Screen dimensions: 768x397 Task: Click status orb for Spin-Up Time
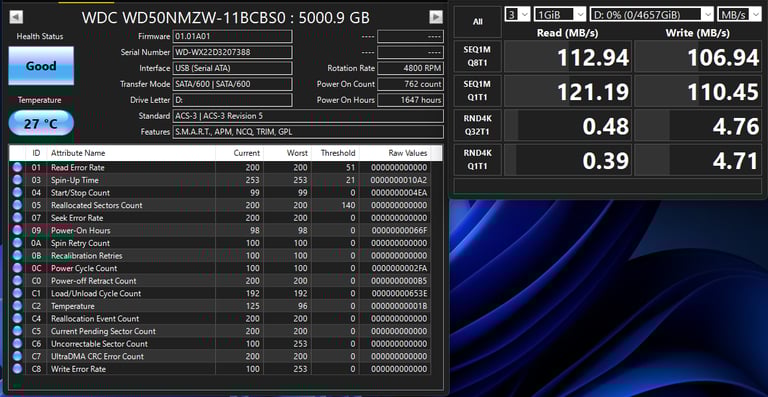pos(18,180)
